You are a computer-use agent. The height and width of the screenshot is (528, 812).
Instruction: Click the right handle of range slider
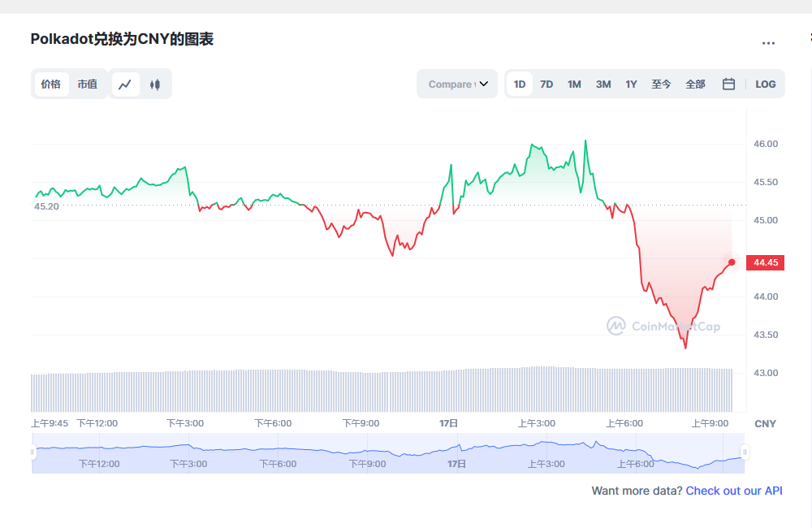(x=745, y=452)
